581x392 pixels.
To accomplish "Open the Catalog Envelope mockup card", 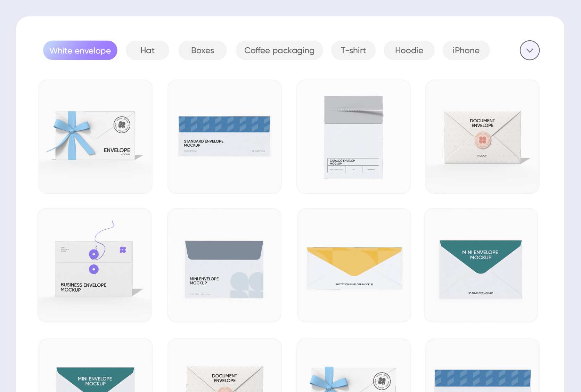I will tap(353, 137).
